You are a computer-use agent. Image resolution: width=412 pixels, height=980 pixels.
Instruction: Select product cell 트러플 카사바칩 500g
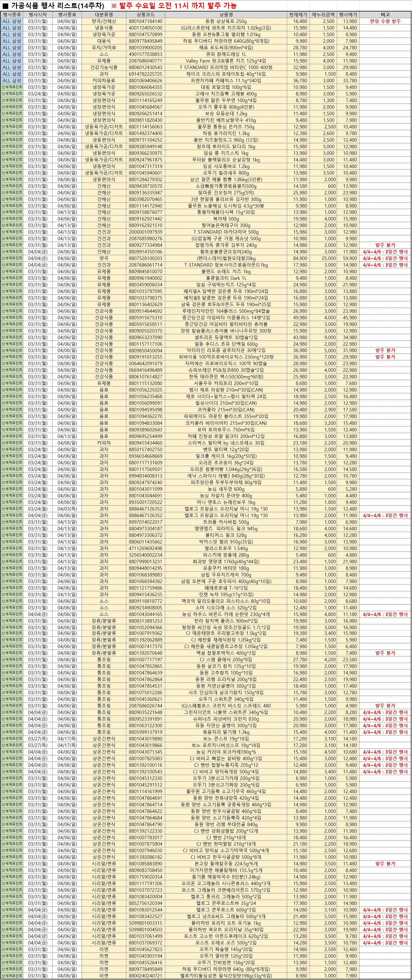226,522
